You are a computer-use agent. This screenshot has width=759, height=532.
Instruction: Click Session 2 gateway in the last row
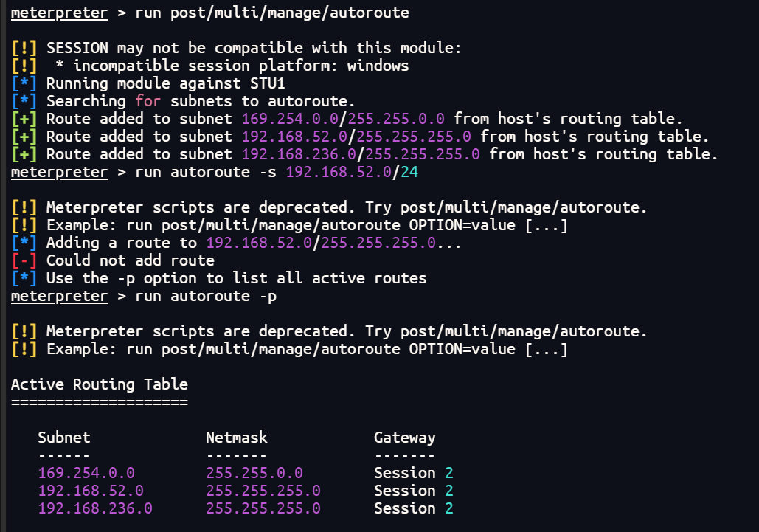413,508
